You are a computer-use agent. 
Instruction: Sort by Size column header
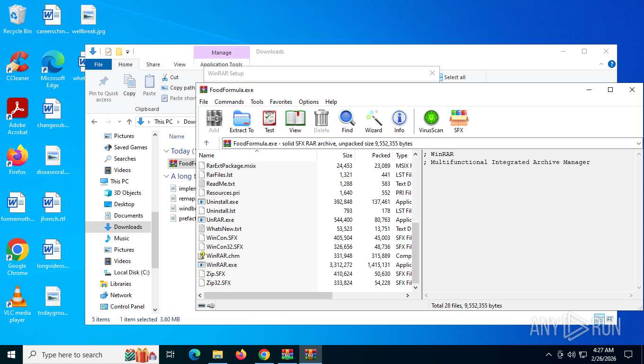pos(336,155)
